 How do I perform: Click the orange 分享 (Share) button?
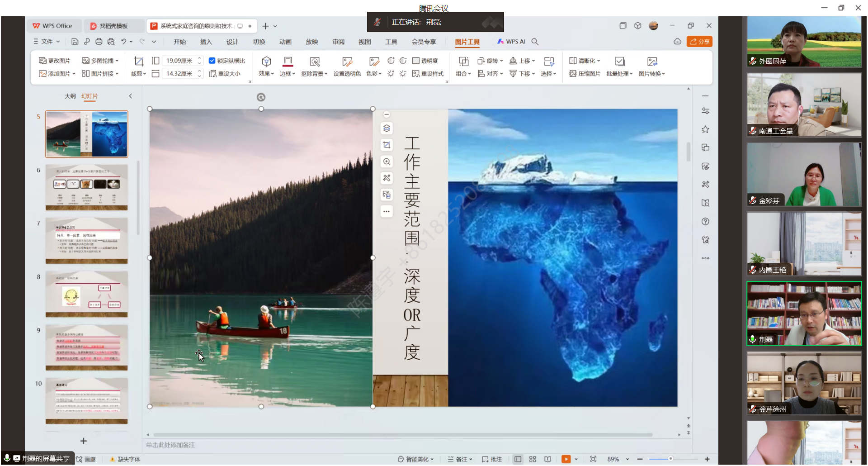pyautogui.click(x=699, y=42)
